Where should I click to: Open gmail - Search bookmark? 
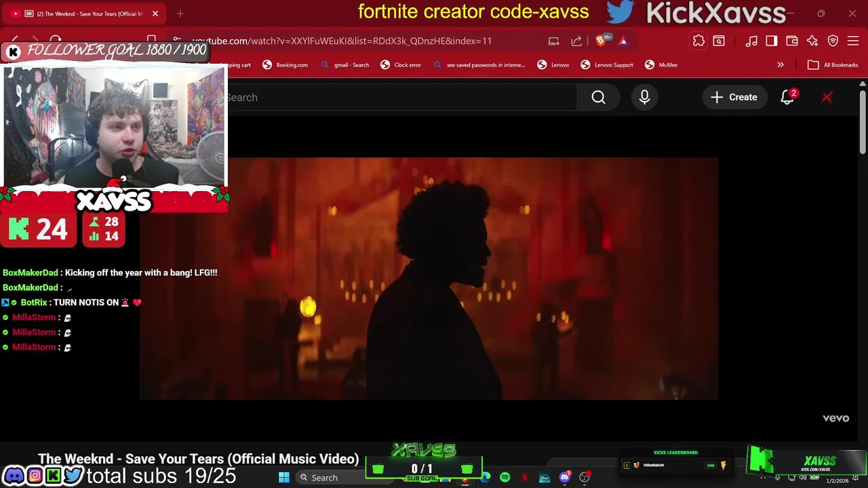[345, 65]
